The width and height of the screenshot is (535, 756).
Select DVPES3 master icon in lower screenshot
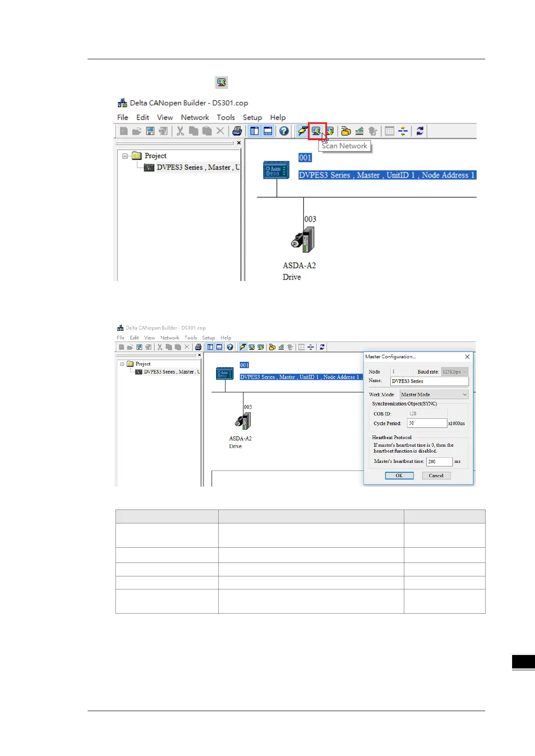pos(225,374)
